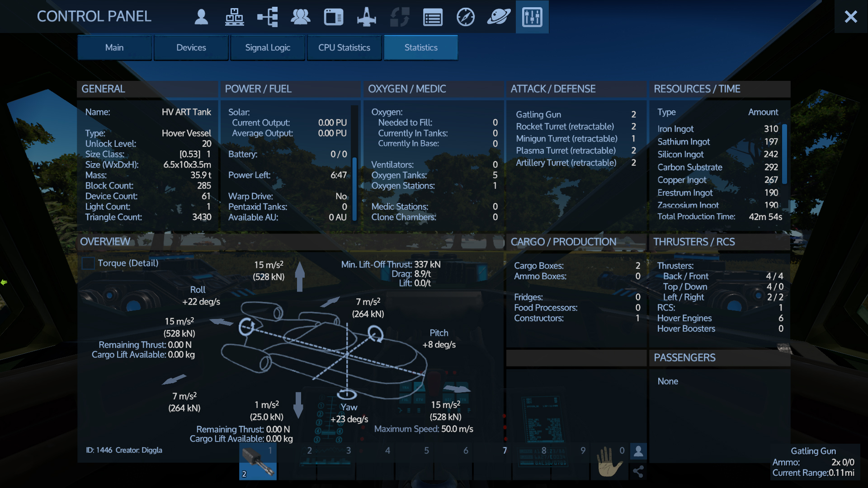Open the planet system map icon
868x488 pixels.
(499, 17)
